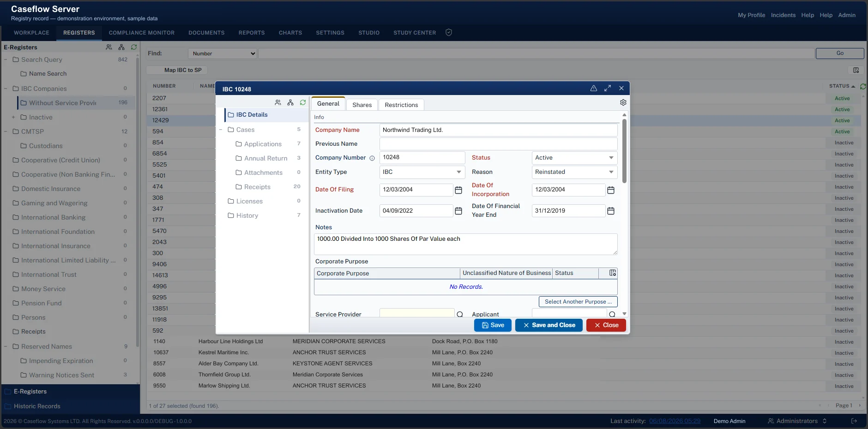Click hierarchy icon in the dialog tree panel

coord(290,102)
